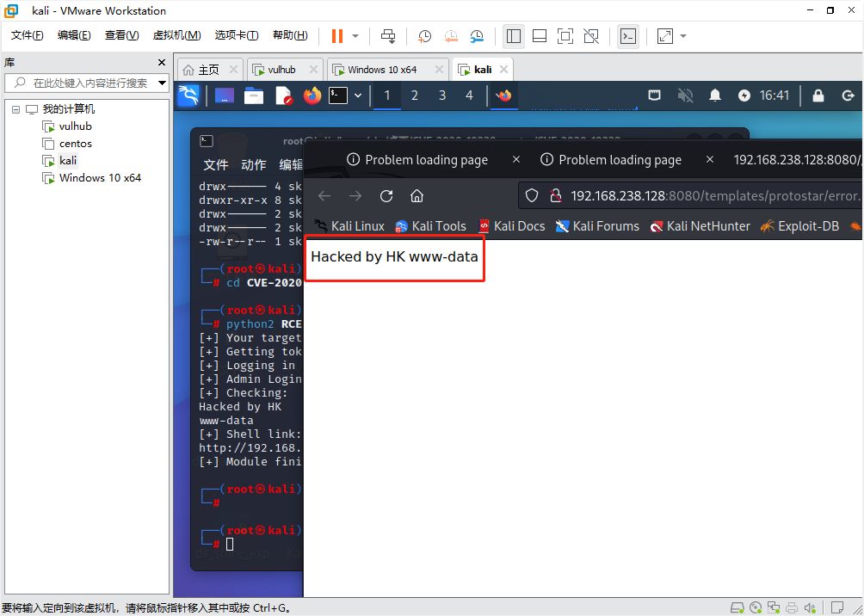
Task: Click the library search input field
Action: pos(85,83)
